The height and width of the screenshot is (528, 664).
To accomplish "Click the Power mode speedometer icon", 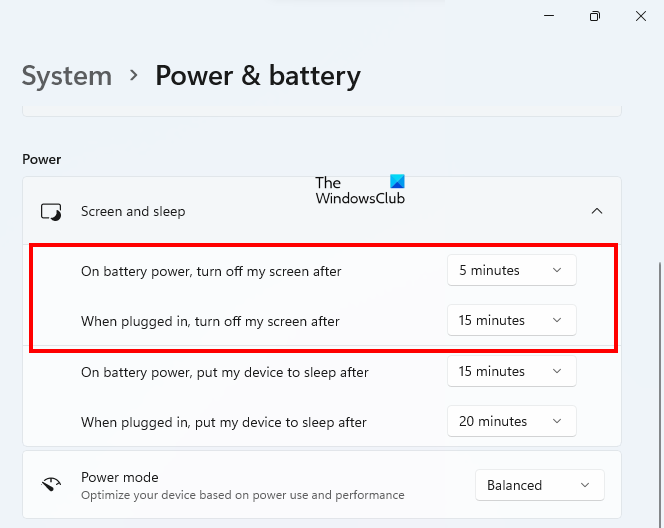I will point(51,485).
